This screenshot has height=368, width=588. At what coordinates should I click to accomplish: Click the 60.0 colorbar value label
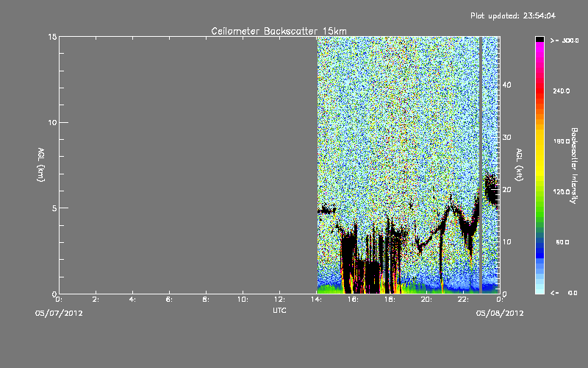pos(562,242)
